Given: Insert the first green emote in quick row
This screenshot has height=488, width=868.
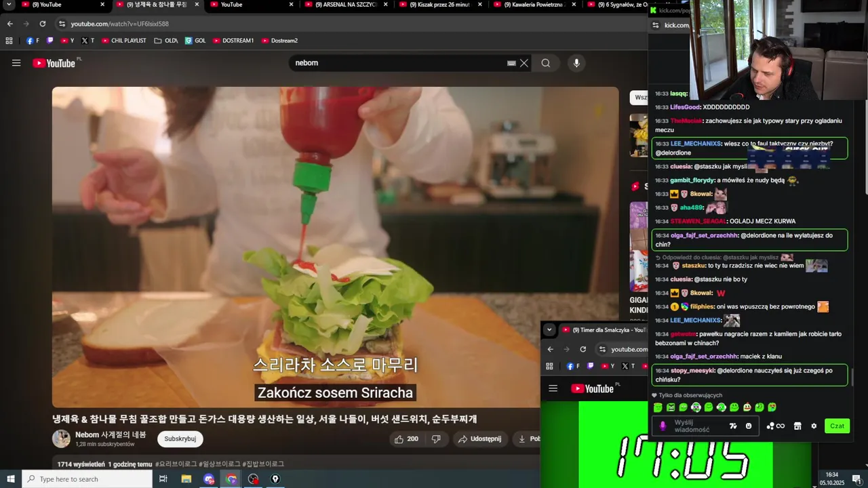Looking at the screenshot, I should click(658, 407).
